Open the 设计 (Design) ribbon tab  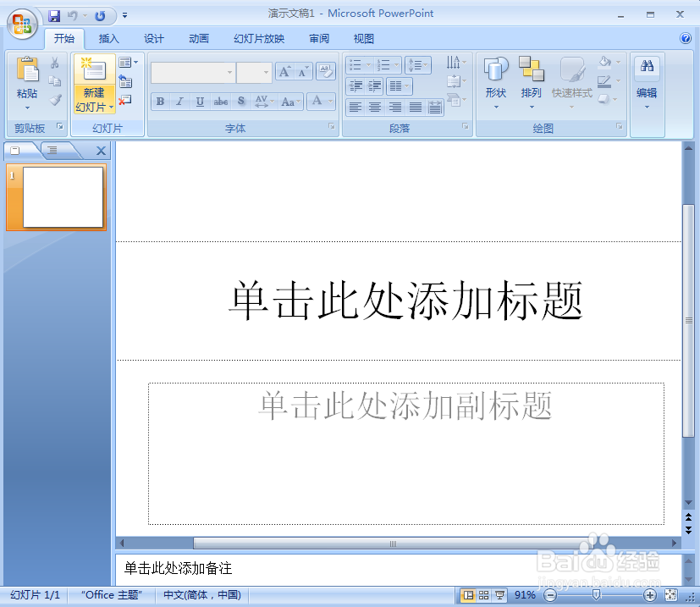[x=153, y=38]
